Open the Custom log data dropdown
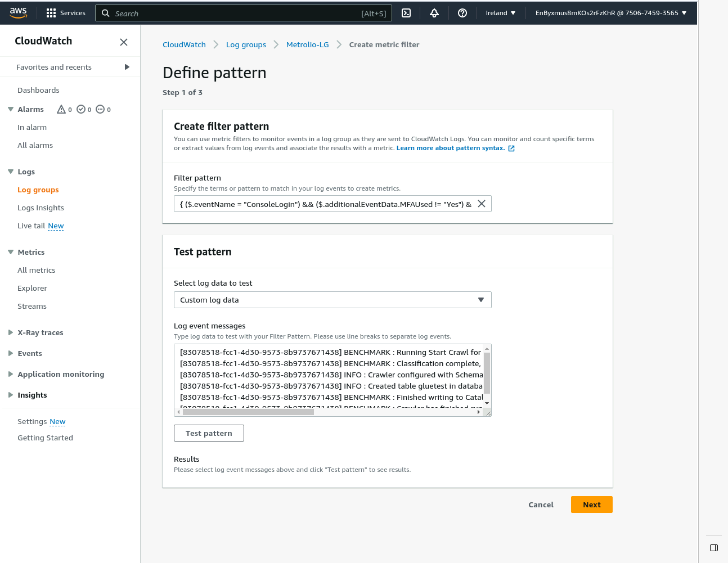 coord(332,300)
